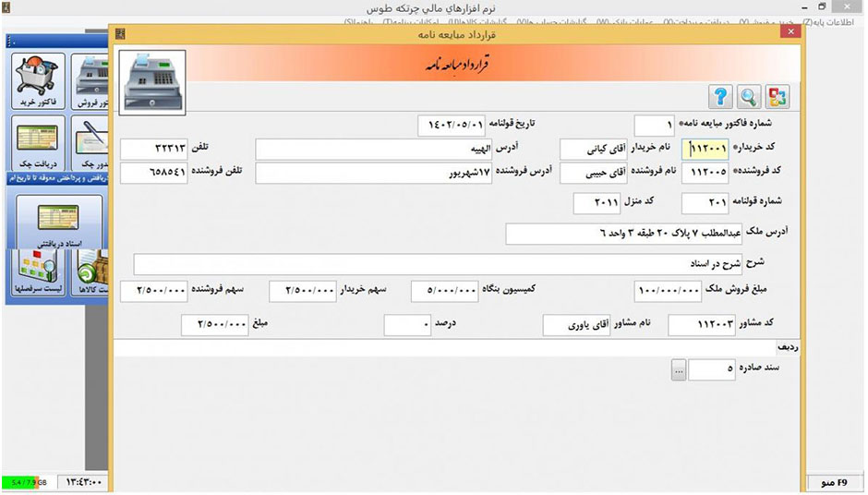Click the تاریخ قولنامه date field
868x495 pixels.
coord(452,126)
